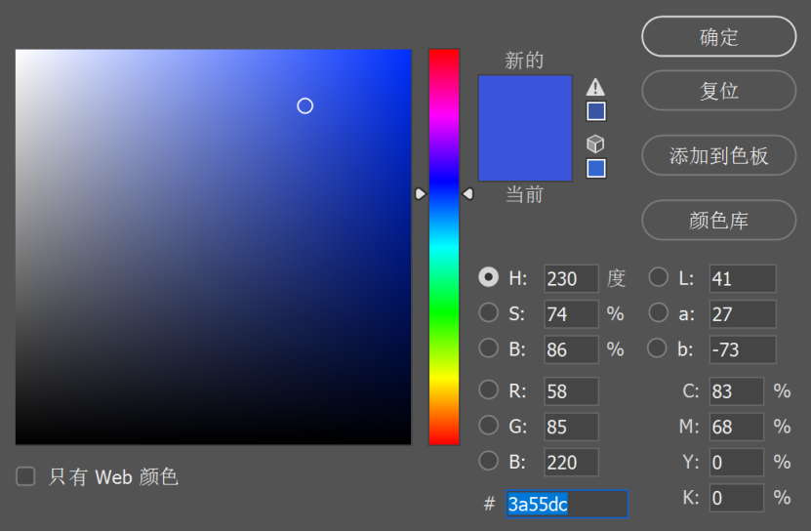
Task: Click the a field showing 27
Action: tap(743, 313)
